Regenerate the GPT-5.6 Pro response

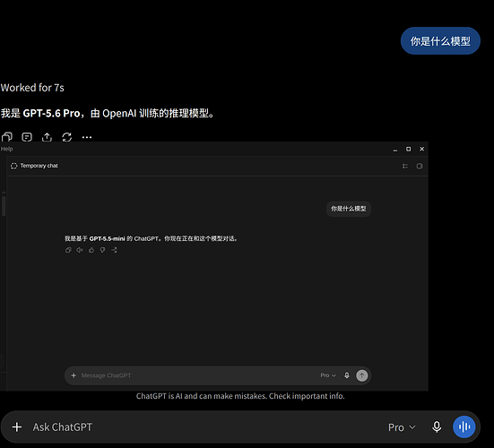coord(66,137)
